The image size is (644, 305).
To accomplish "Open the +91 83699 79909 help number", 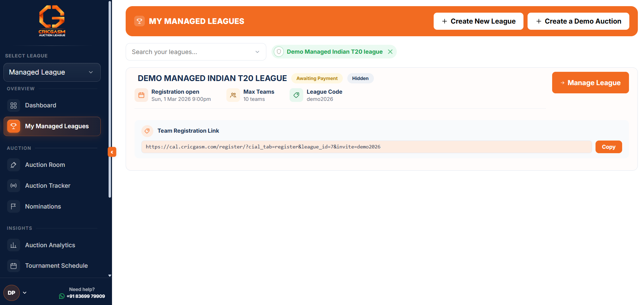I will click(86, 296).
